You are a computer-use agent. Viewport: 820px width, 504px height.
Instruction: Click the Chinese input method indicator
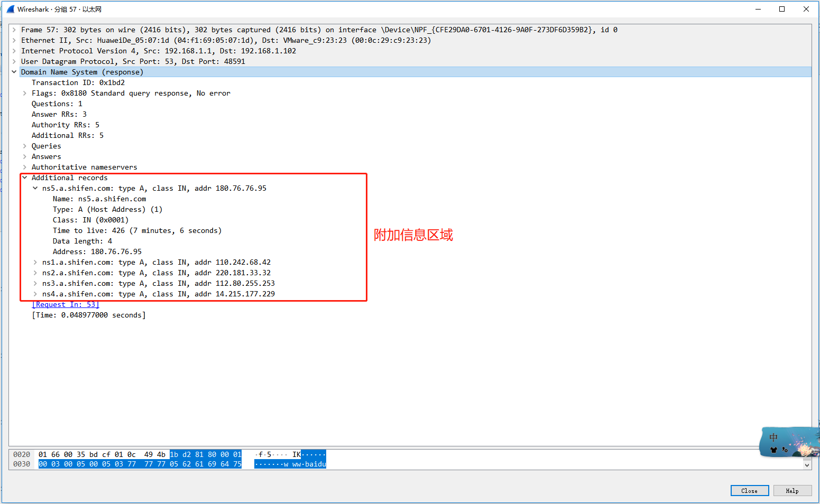773,437
